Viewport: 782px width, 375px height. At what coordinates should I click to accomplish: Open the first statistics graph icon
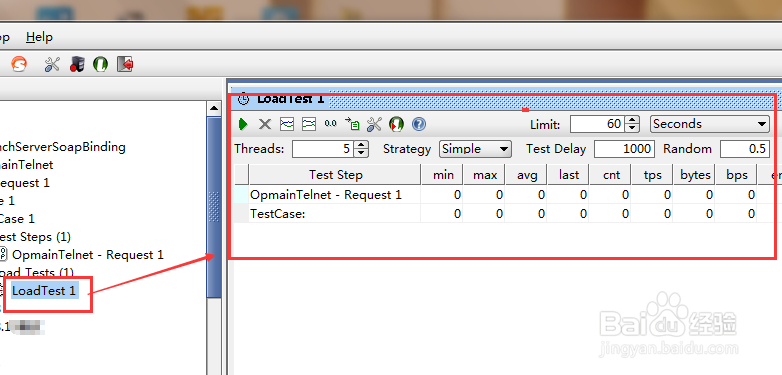(287, 124)
